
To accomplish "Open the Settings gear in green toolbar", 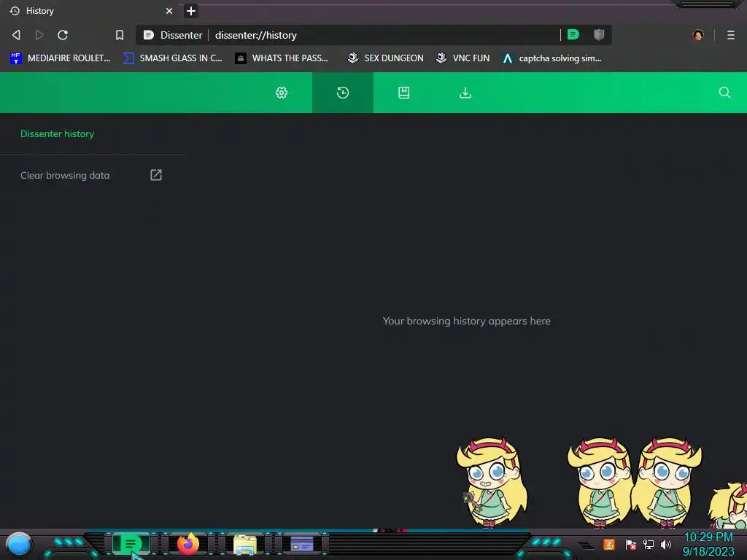I will pyautogui.click(x=282, y=93).
